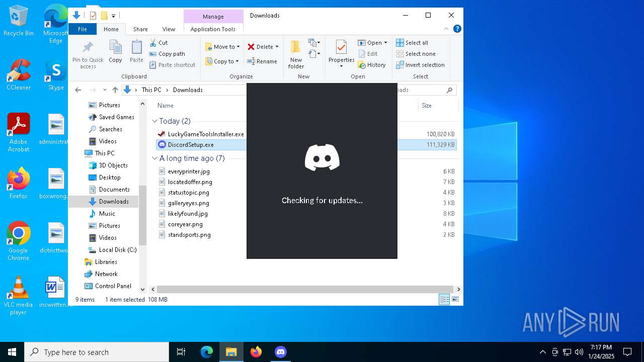
Task: Open File Explorer Help icon
Action: (457, 29)
